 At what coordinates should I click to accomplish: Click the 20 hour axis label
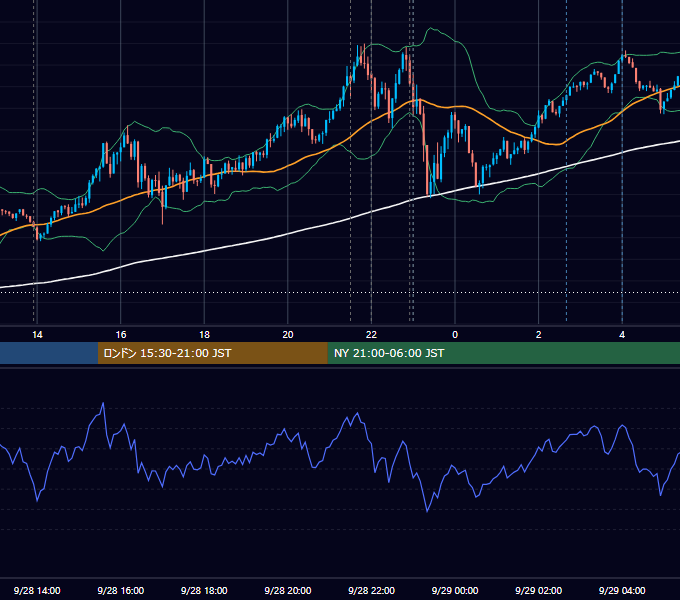[288, 335]
